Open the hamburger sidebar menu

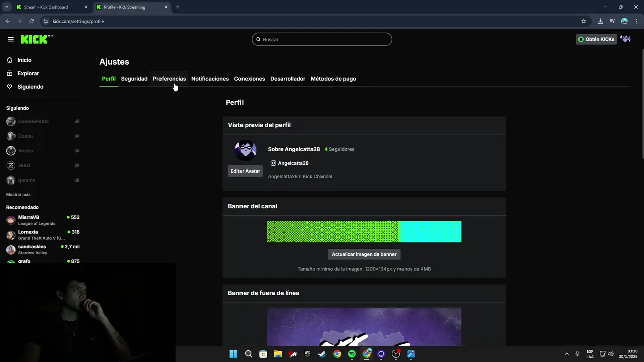click(x=11, y=39)
